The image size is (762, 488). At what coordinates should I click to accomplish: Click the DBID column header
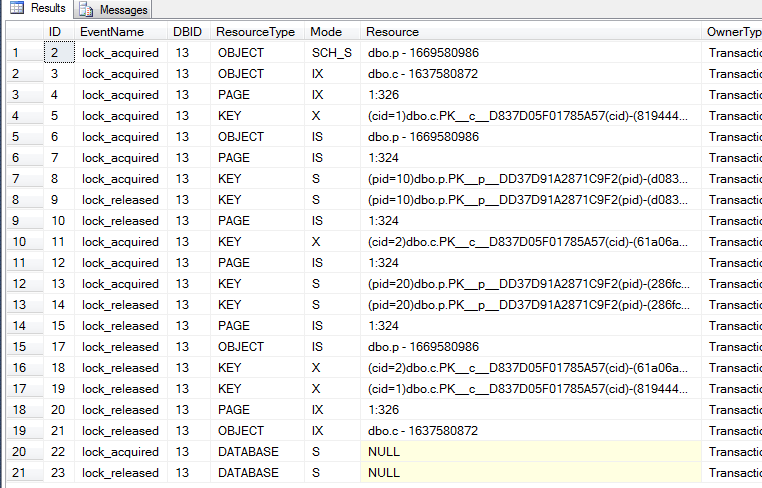point(187,32)
